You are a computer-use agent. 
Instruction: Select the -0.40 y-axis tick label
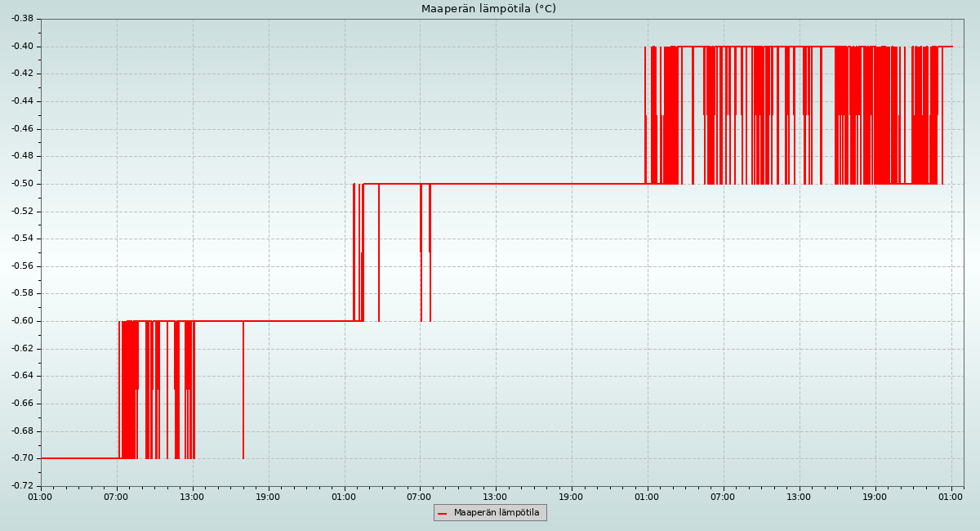(x=23, y=46)
